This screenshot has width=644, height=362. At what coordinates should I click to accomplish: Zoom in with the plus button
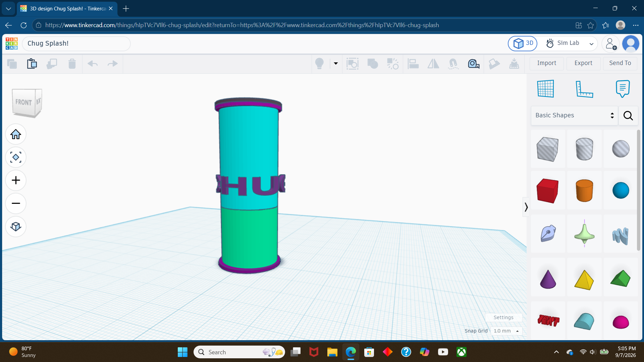point(16,180)
